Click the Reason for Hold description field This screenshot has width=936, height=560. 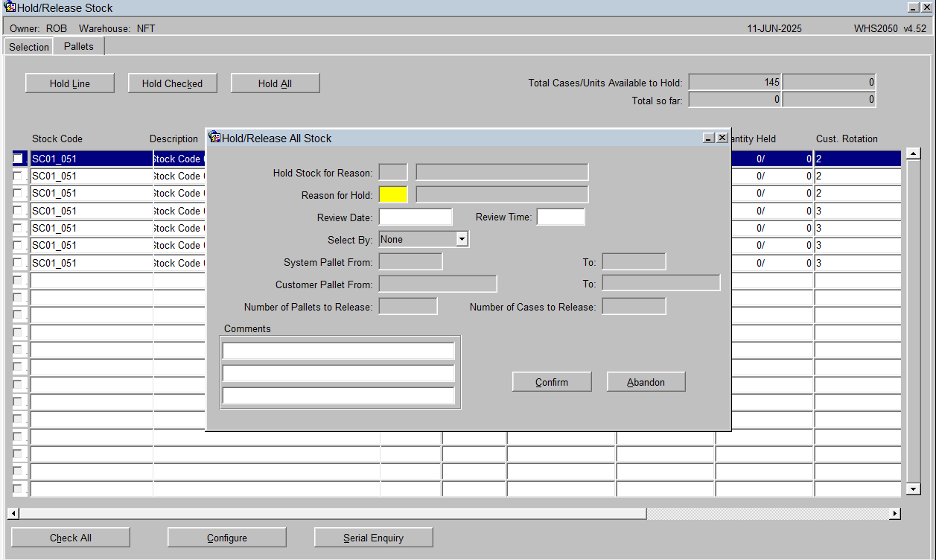502,194
